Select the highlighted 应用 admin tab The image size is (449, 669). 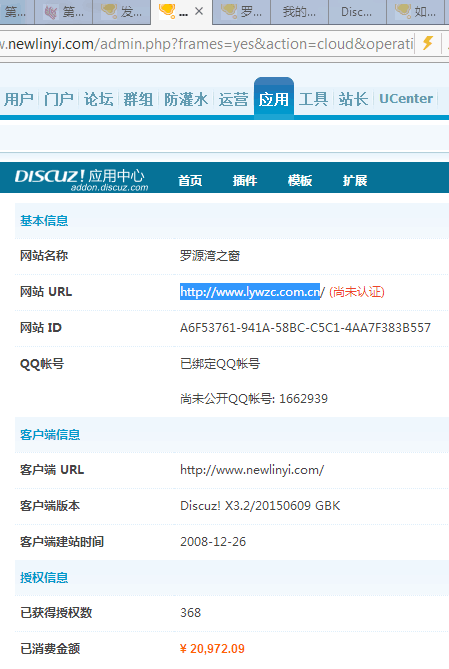coord(274,98)
